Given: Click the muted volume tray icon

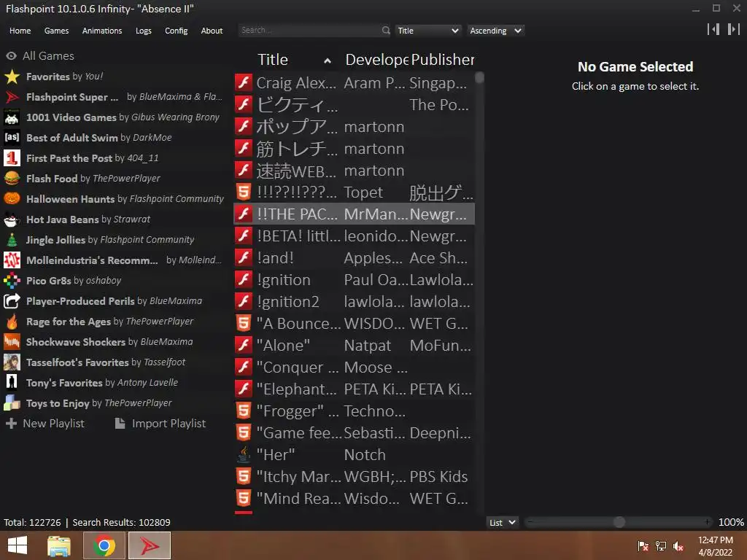Looking at the screenshot, I should point(678,546).
